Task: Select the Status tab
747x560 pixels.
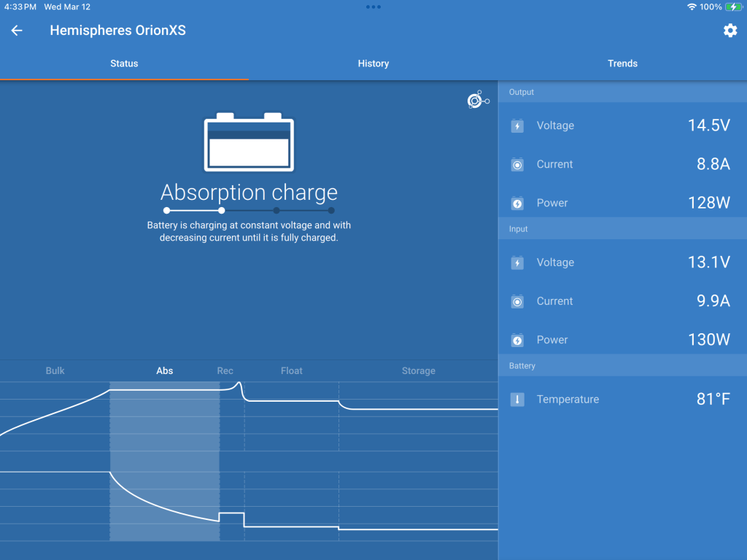Action: (x=124, y=63)
